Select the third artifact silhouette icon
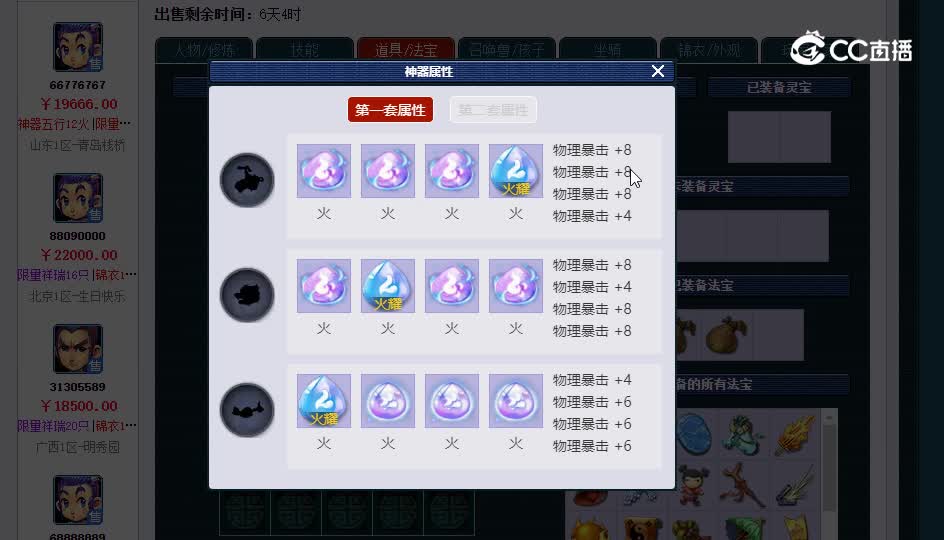Screen dimensions: 944x540 247,410
